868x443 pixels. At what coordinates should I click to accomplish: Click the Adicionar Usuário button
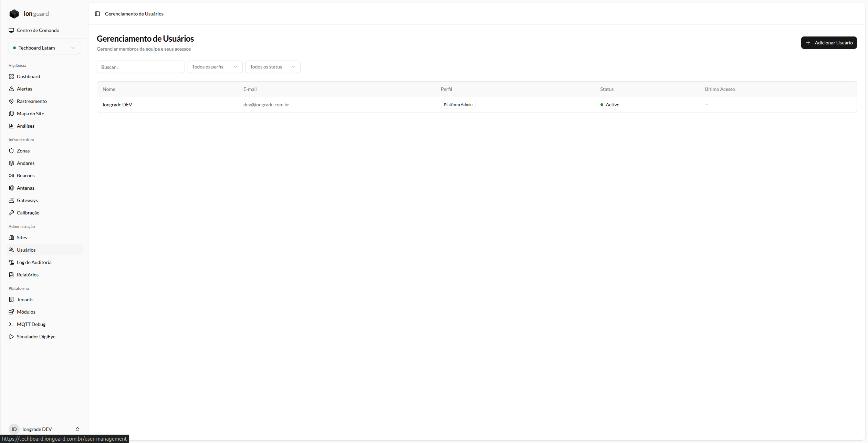(829, 43)
